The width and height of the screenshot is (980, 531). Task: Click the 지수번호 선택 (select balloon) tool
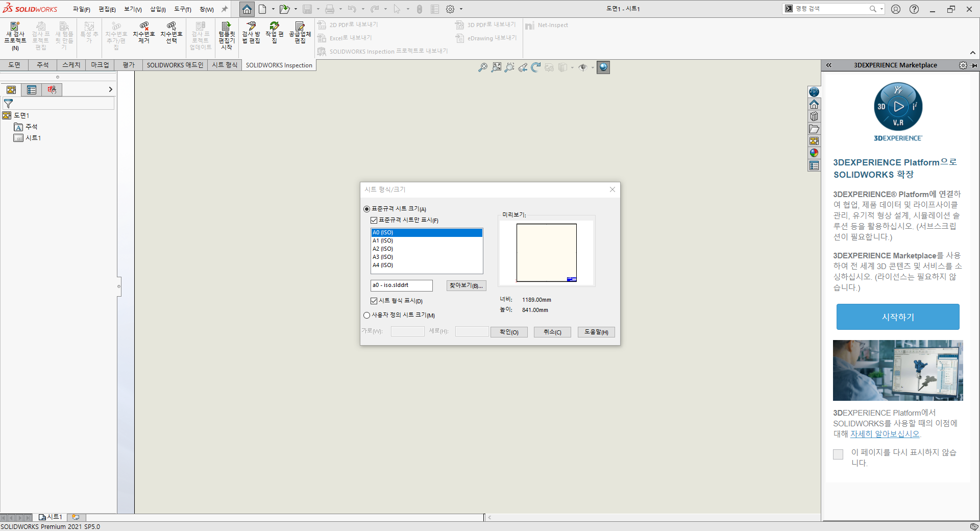tap(171, 33)
